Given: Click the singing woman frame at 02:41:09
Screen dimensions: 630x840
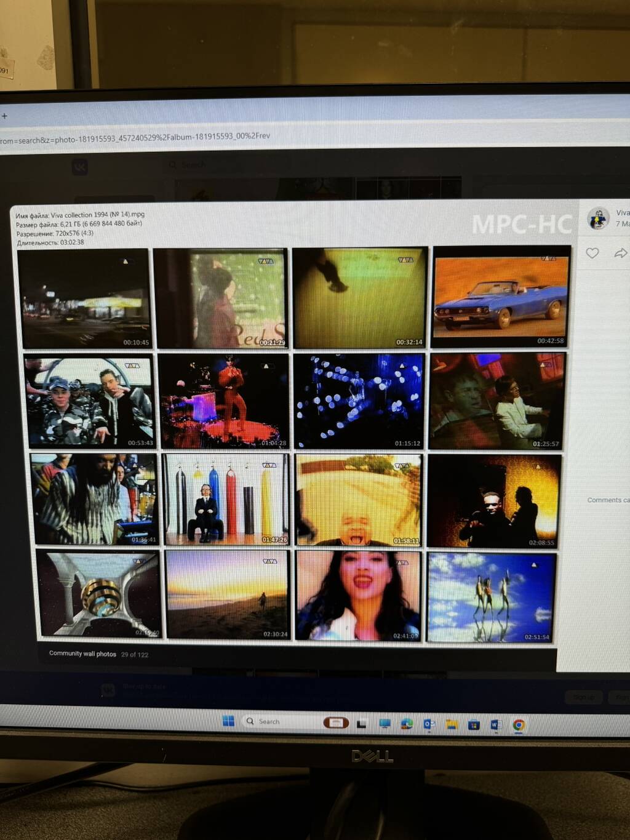Looking at the screenshot, I should point(359,596).
